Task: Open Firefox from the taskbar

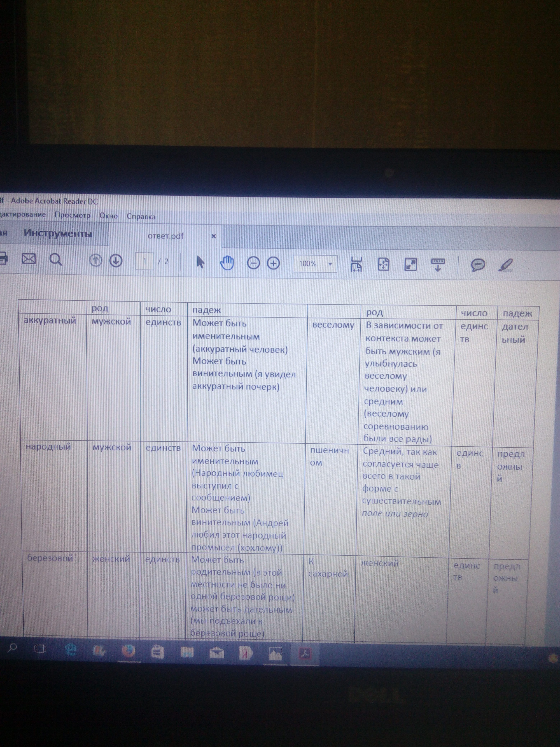Action: click(x=128, y=651)
